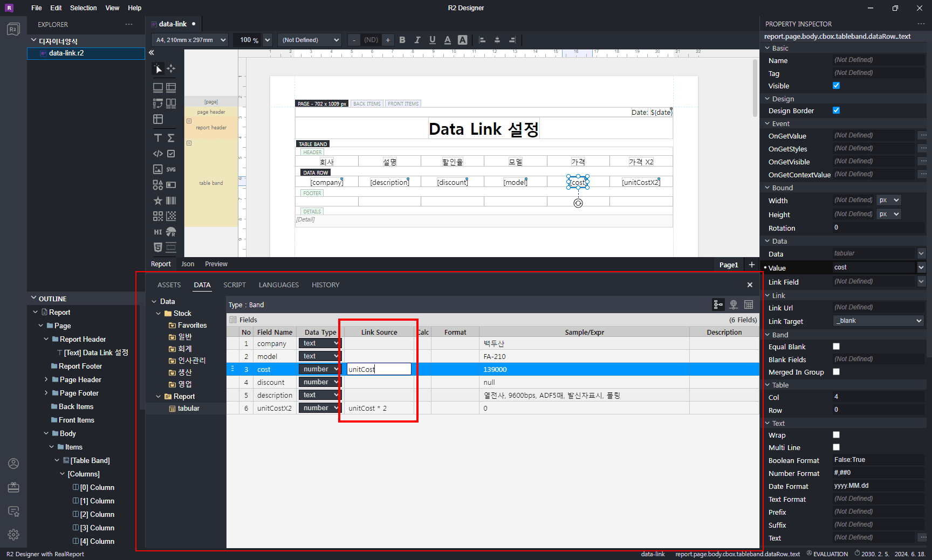Viewport: 932px width, 560px height.
Task: Insert a Summary sigma item
Action: 171,138
